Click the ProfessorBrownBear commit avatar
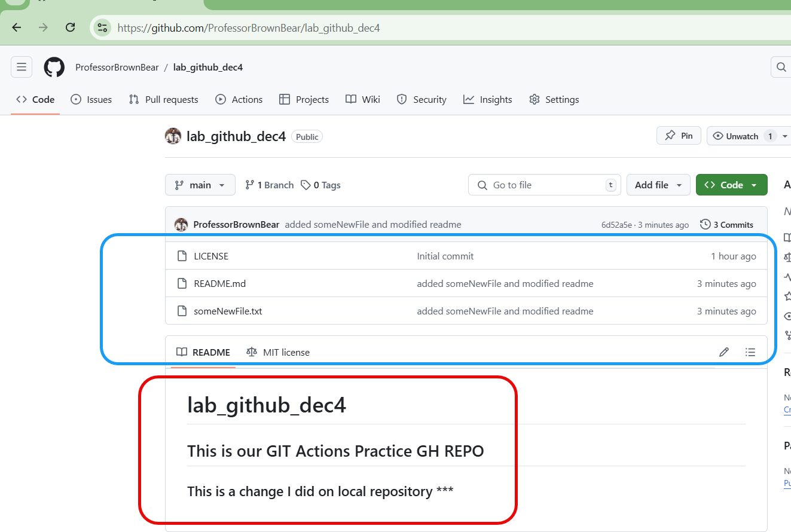The height and width of the screenshot is (532, 791). (x=181, y=225)
